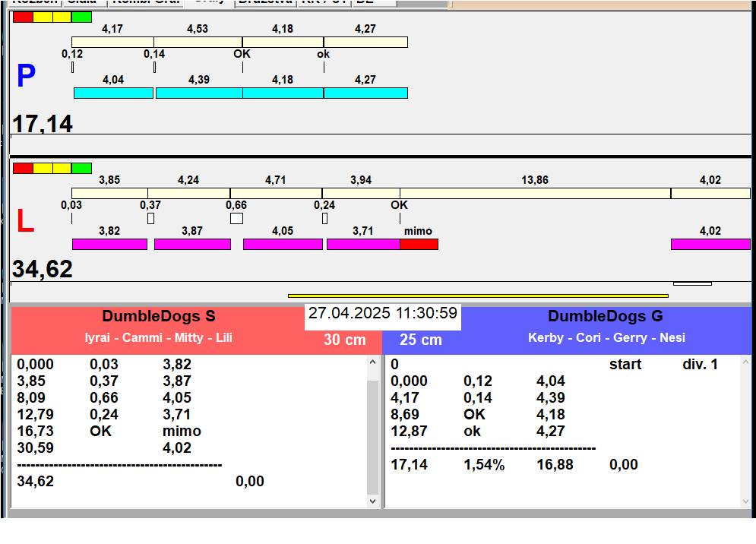Click the cream 13,86 time segment
756x544 pixels.
click(535, 193)
